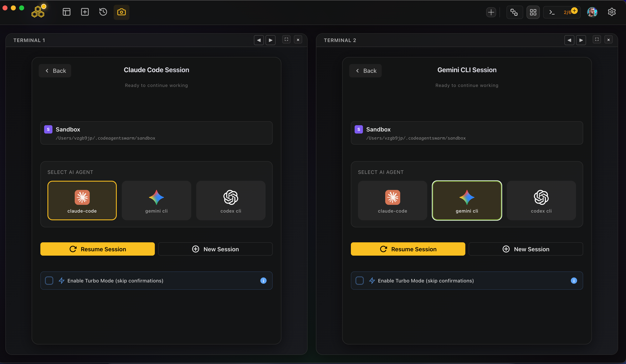Viewport: 626px width, 364px height.
Task: Click Back button in Claude Code Session
Action: click(55, 71)
